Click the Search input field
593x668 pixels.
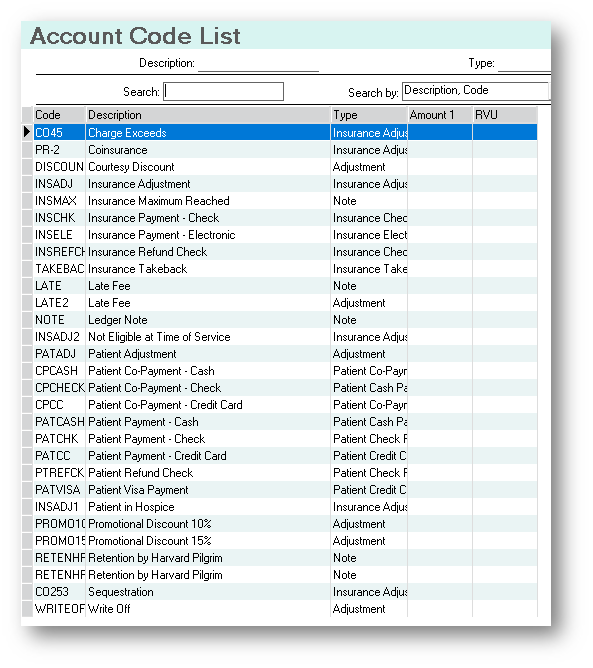[x=223, y=92]
